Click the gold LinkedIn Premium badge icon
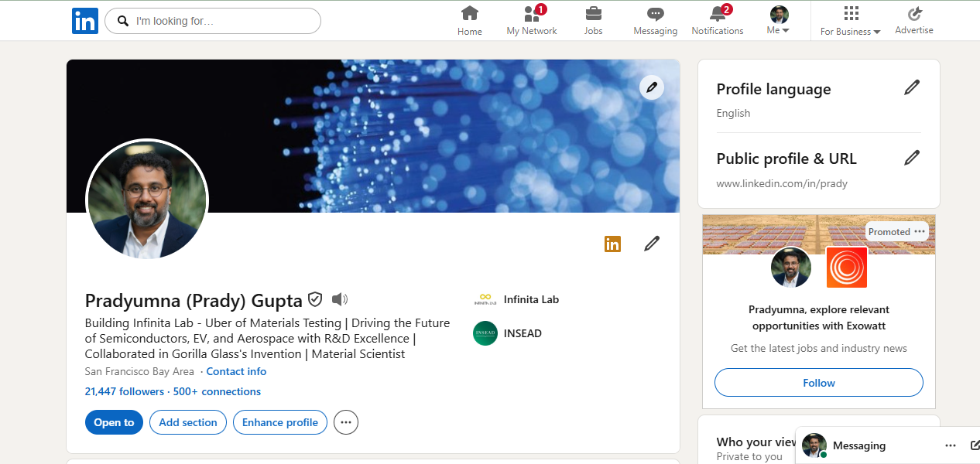Screen dimensions: 980x464 tap(612, 244)
